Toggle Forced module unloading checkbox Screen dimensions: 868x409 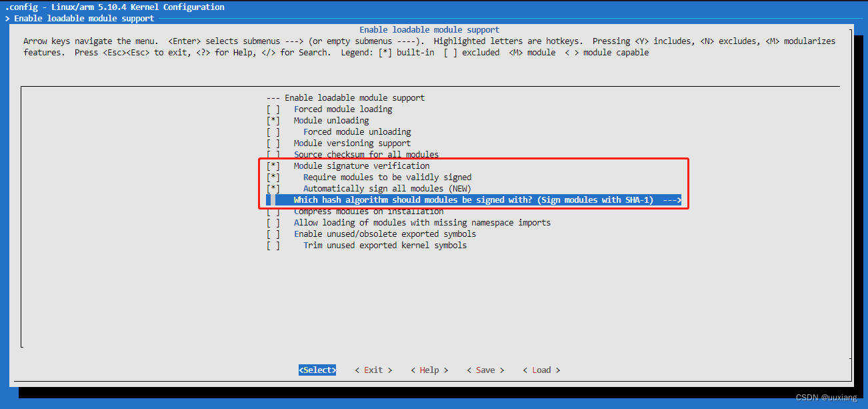pos(273,132)
